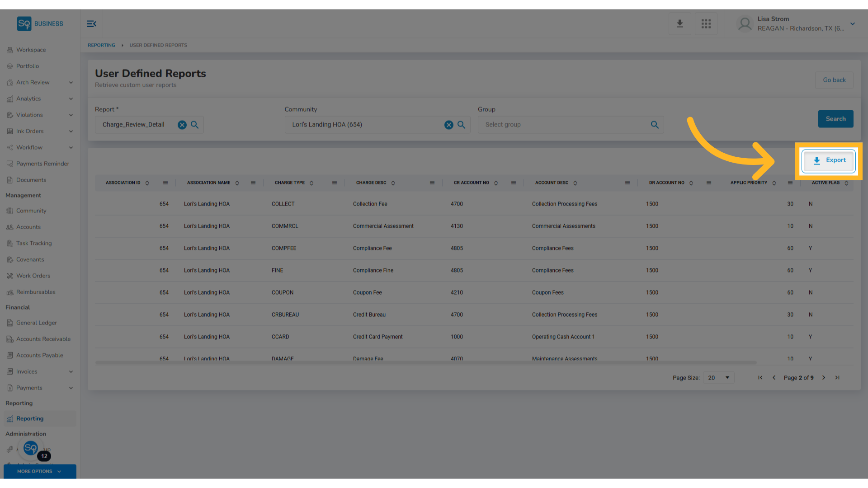This screenshot has height=488, width=868.
Task: Collapse the sidebar with the hamburger icon
Action: click(x=91, y=24)
